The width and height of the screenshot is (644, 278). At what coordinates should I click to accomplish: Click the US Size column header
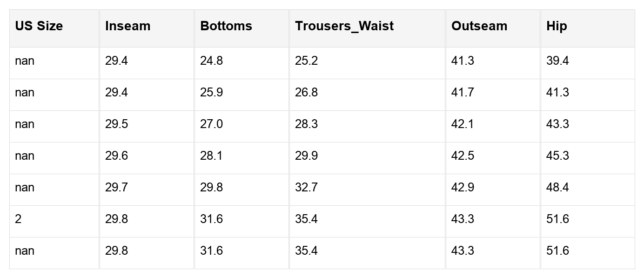click(x=39, y=26)
